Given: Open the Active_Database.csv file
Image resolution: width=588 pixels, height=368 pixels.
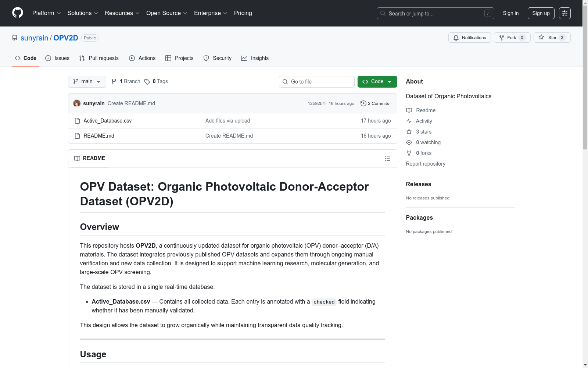Looking at the screenshot, I should pyautogui.click(x=107, y=121).
